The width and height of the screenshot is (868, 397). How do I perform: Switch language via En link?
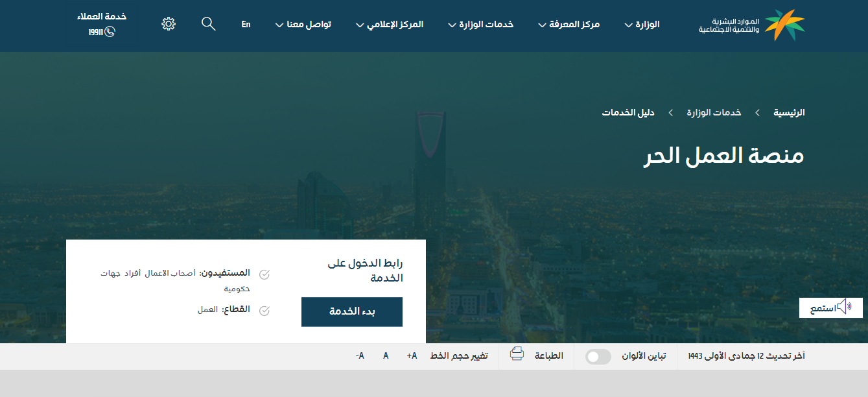[246, 25]
